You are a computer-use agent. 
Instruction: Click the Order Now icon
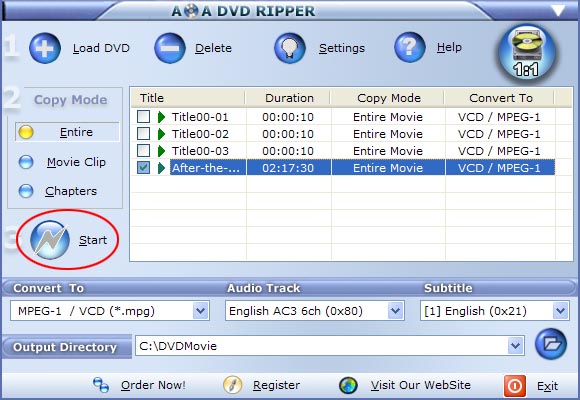(x=101, y=385)
